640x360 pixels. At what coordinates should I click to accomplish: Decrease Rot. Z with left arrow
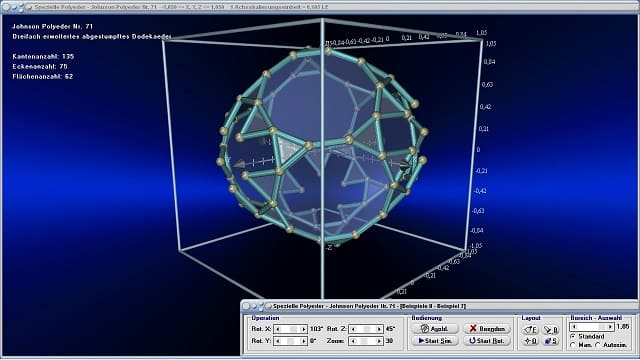353,329
